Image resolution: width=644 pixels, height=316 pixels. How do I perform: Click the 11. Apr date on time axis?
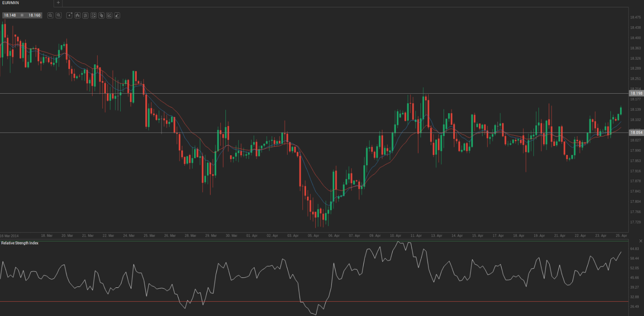(x=416, y=235)
